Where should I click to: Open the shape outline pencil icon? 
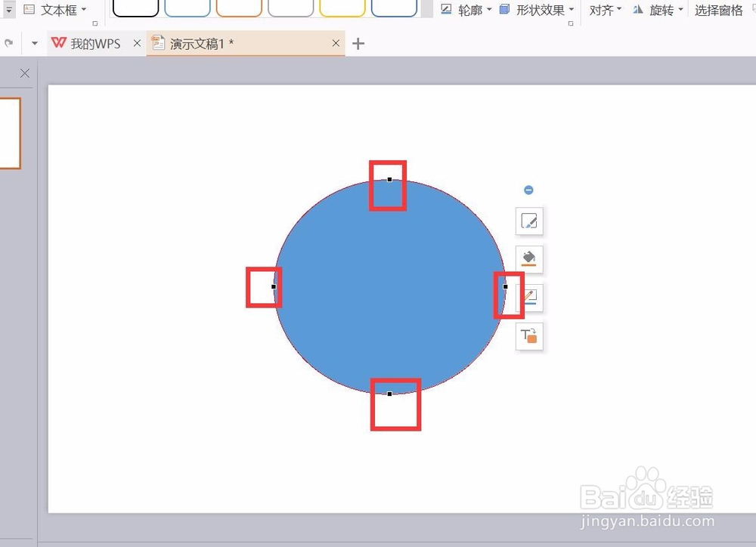529,298
